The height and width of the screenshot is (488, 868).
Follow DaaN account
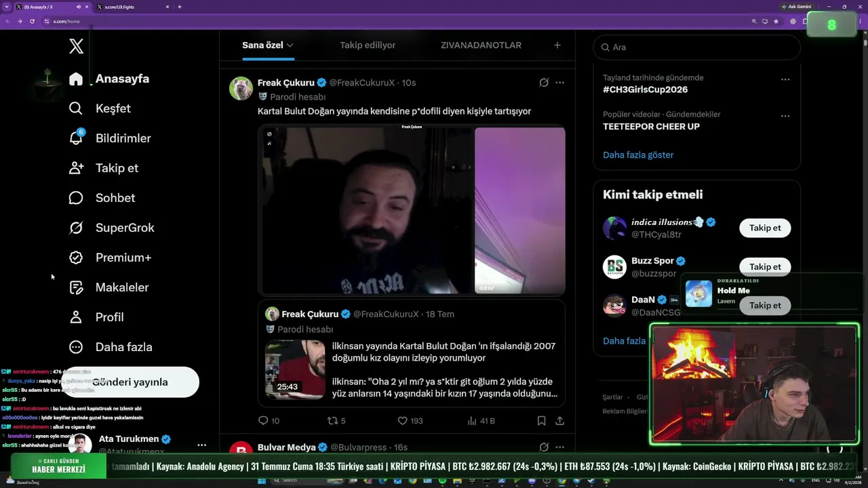click(x=765, y=305)
